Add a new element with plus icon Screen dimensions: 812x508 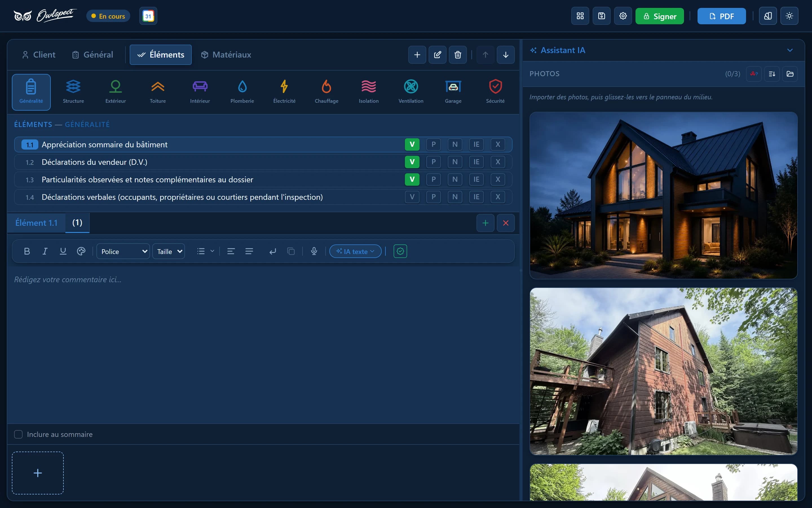417,55
